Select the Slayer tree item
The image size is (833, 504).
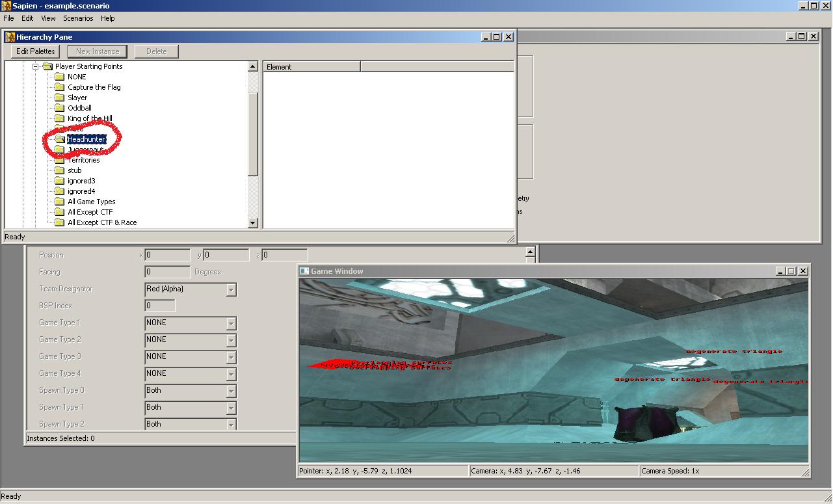pyautogui.click(x=77, y=98)
